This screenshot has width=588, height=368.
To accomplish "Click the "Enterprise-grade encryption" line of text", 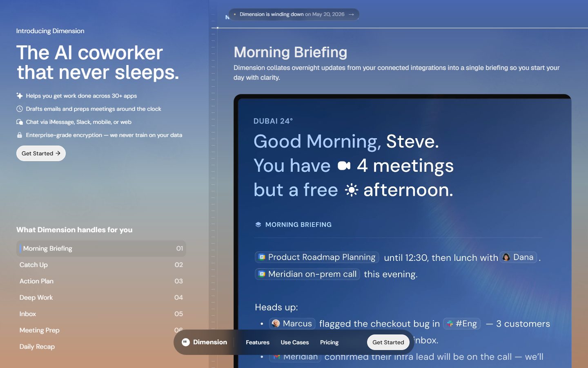I will click(104, 135).
